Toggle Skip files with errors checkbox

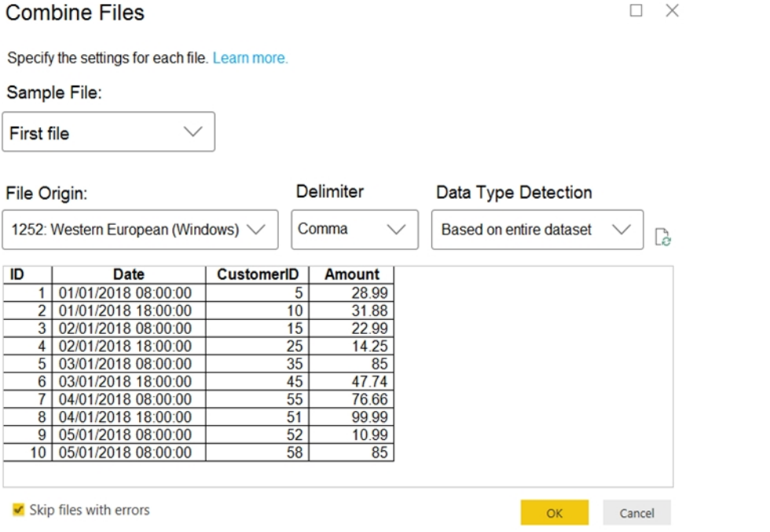[x=18, y=509]
